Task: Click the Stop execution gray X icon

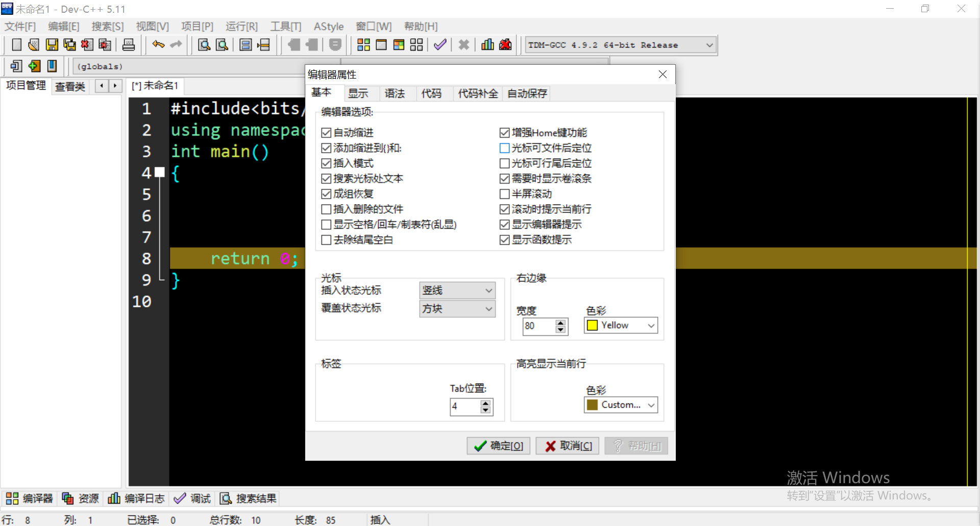Action: point(463,45)
